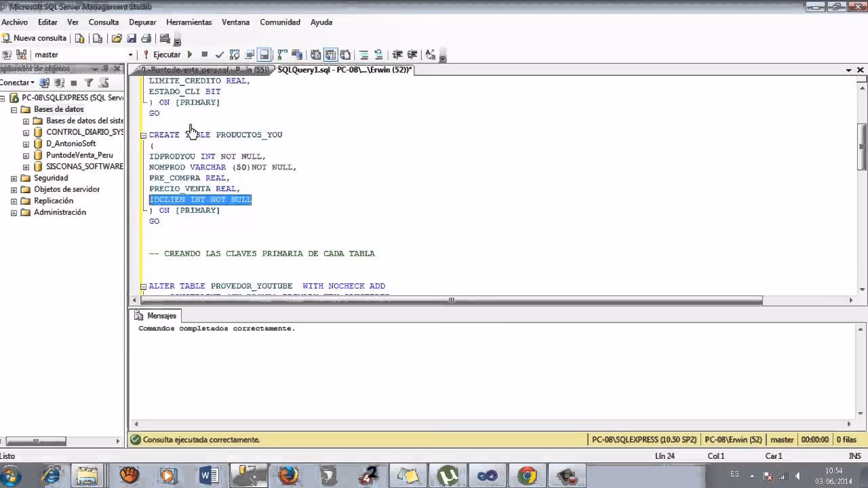Viewport: 868px width, 488px height.
Task: Click the change connection icon
Action: click(x=21, y=55)
